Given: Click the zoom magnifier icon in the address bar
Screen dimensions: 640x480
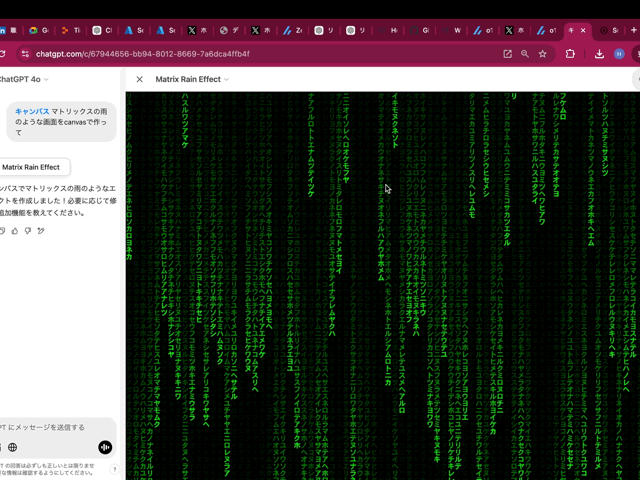Looking at the screenshot, I should 525,54.
